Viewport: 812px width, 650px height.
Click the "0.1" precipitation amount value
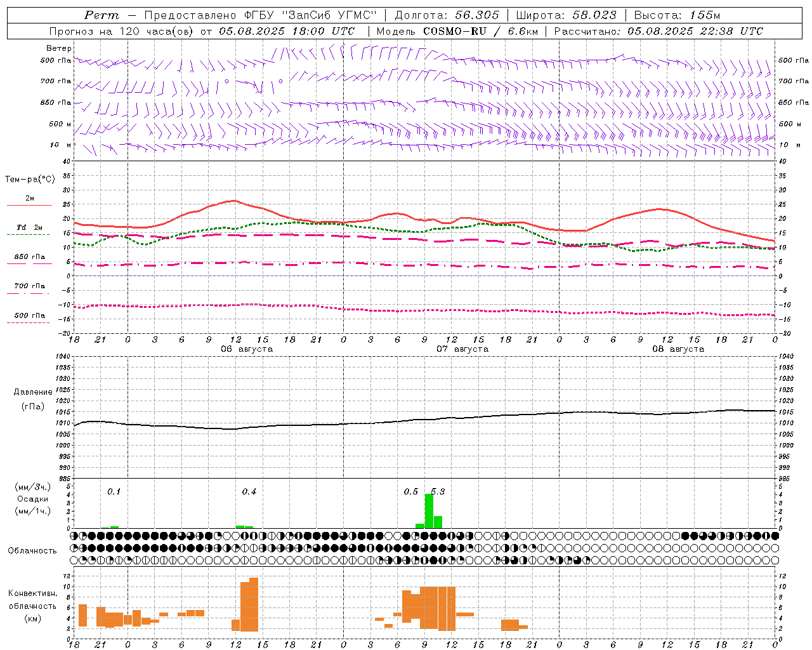click(x=114, y=491)
